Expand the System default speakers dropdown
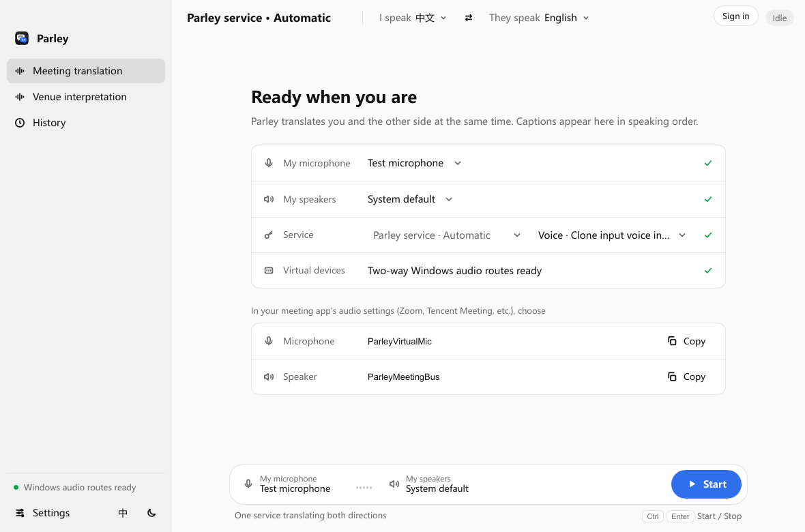The image size is (805, 532). 410,199
